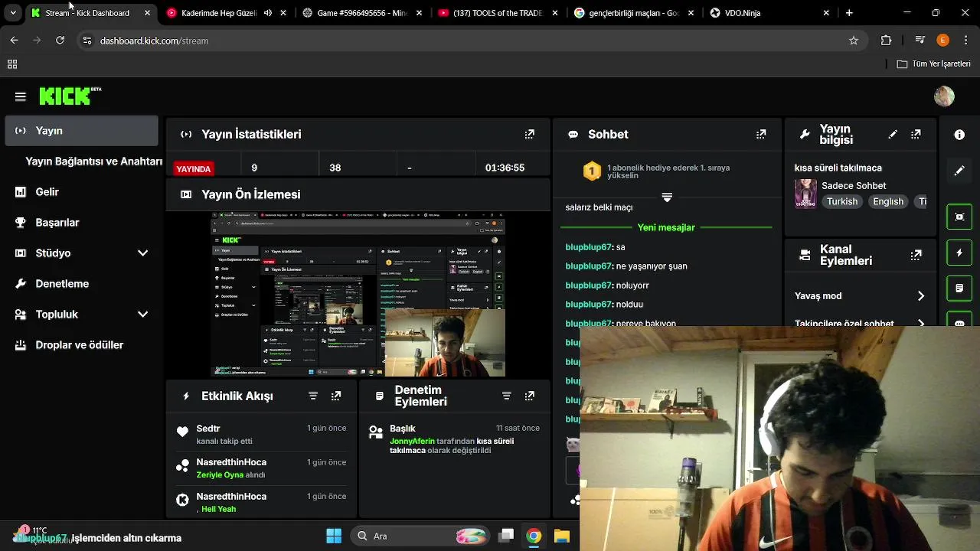980x551 pixels.
Task: Click the Turkish language tag
Action: click(x=842, y=201)
